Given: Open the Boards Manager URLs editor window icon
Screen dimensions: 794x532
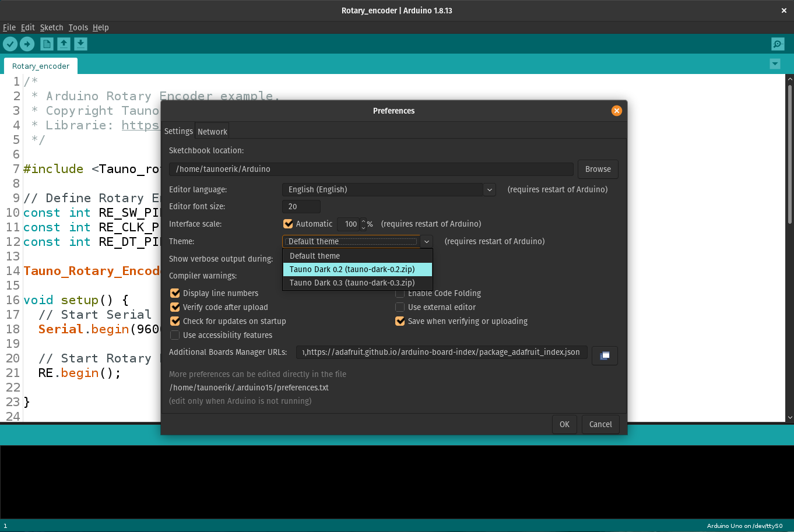Looking at the screenshot, I should tap(605, 355).
